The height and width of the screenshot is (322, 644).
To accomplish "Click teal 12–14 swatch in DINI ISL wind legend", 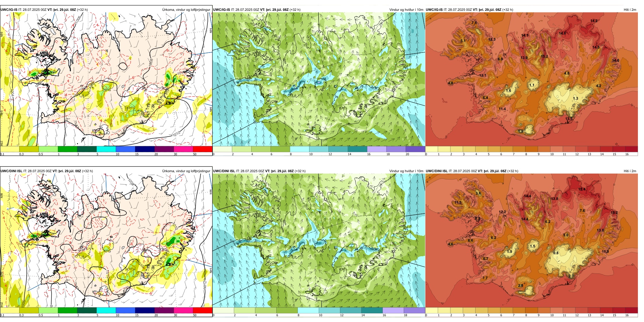I will tap(350, 310).
